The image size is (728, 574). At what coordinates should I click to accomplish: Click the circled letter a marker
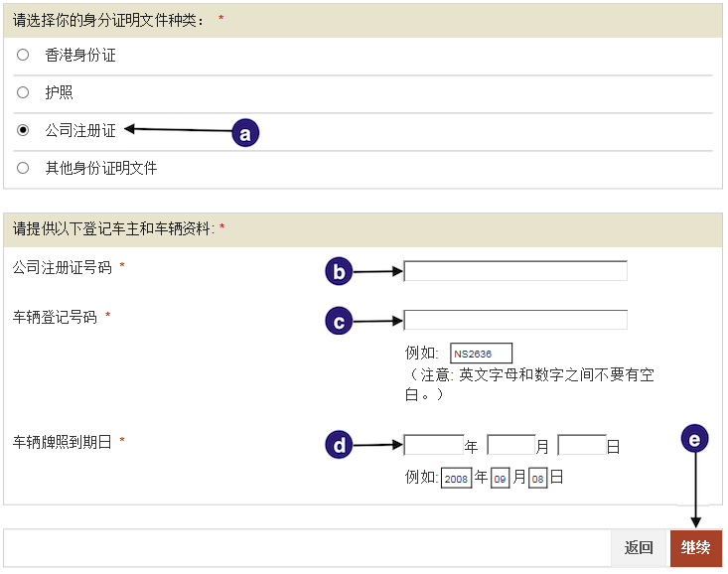[x=245, y=133]
